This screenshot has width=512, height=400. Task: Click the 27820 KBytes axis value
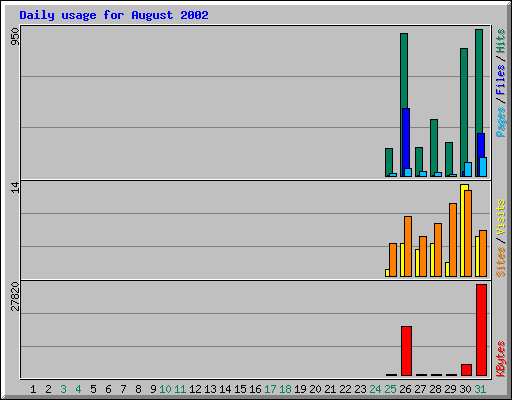point(15,296)
